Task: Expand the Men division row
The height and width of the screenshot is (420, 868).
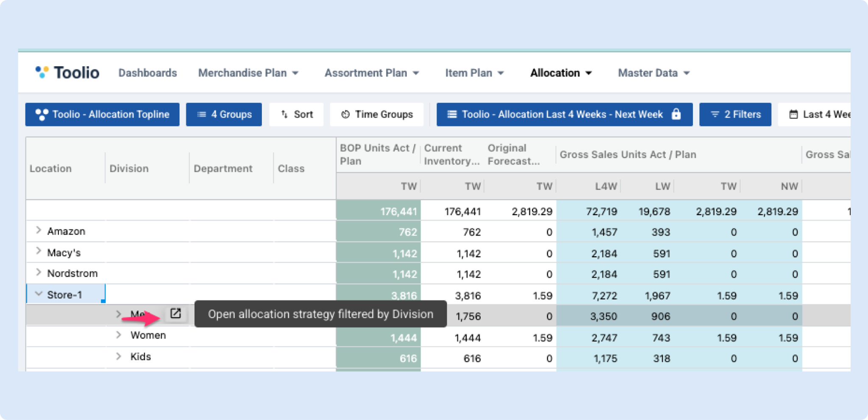Action: pyautogui.click(x=118, y=314)
